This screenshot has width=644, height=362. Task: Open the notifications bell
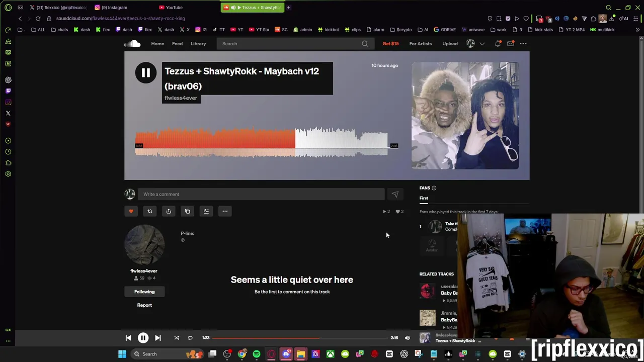click(x=498, y=44)
